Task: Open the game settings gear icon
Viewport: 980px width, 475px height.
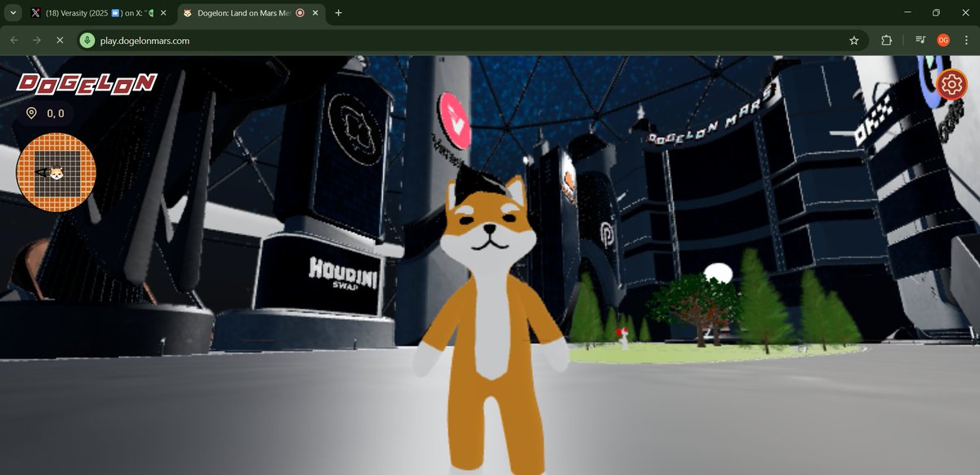Action: pyautogui.click(x=951, y=85)
